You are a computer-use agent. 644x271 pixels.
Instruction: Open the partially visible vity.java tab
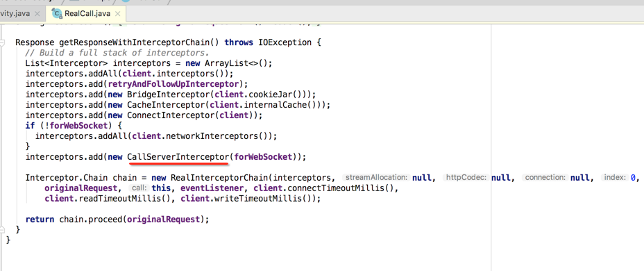point(15,13)
